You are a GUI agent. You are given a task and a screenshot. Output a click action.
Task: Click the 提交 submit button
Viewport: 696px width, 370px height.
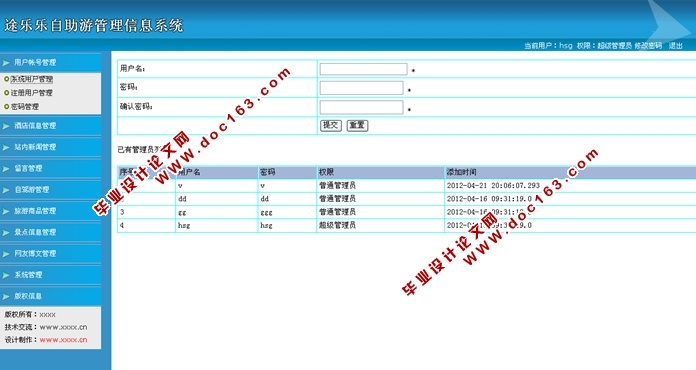[331, 126]
